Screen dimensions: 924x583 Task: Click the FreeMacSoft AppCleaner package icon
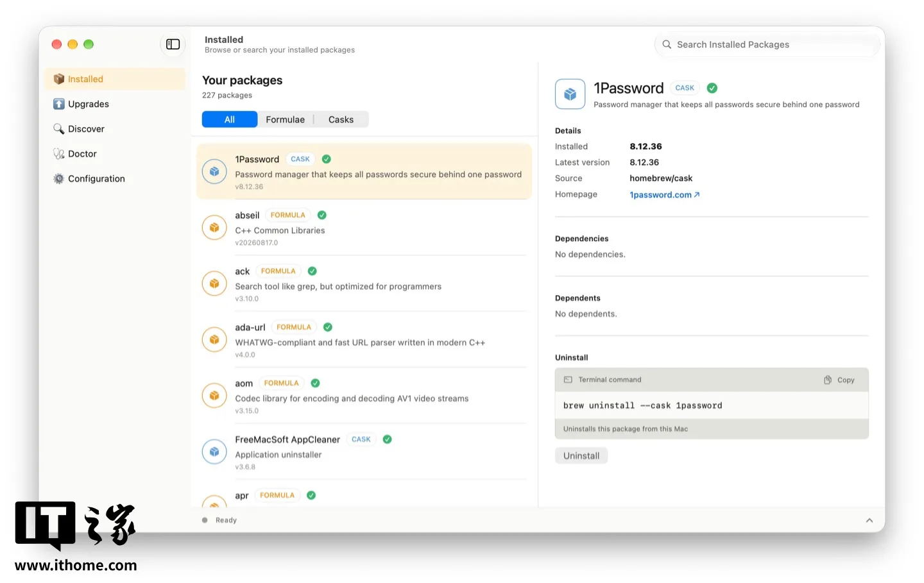point(214,452)
